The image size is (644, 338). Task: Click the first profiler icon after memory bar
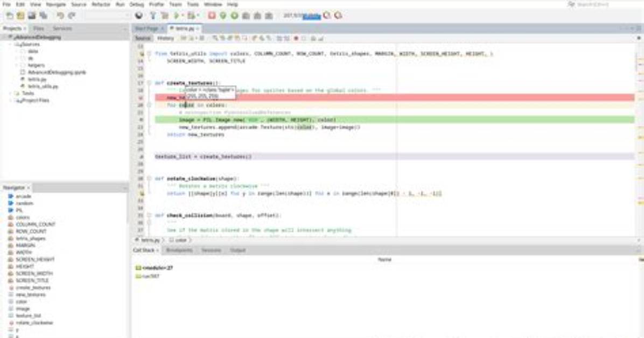[327, 16]
